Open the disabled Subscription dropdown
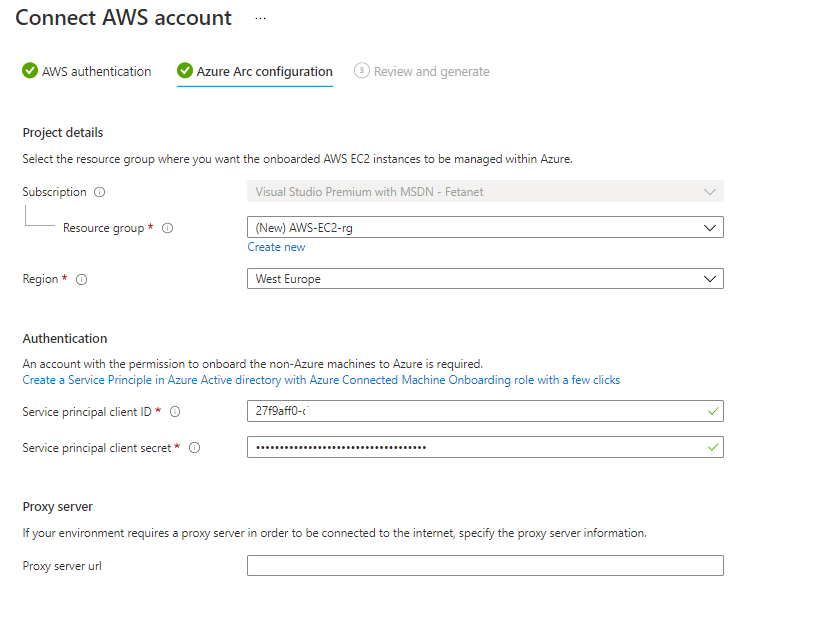Image resolution: width=832 pixels, height=643 pixels. click(485, 192)
